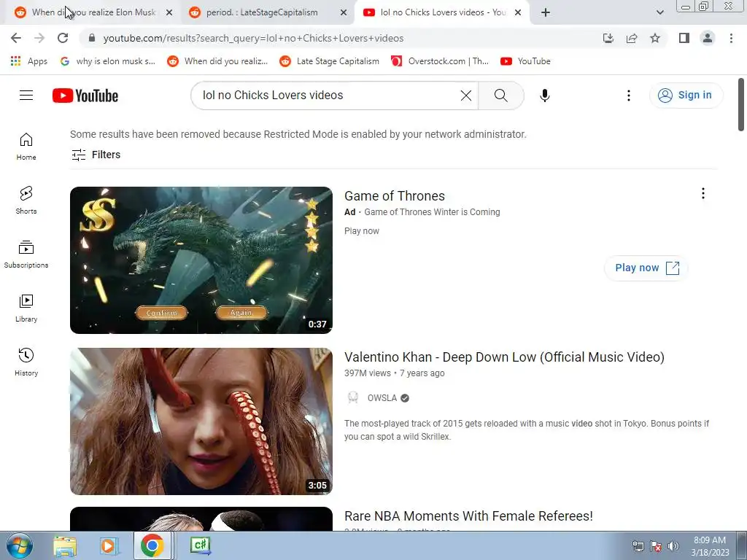The image size is (747, 560).
Task: Open Library in the sidebar
Action: point(26,308)
